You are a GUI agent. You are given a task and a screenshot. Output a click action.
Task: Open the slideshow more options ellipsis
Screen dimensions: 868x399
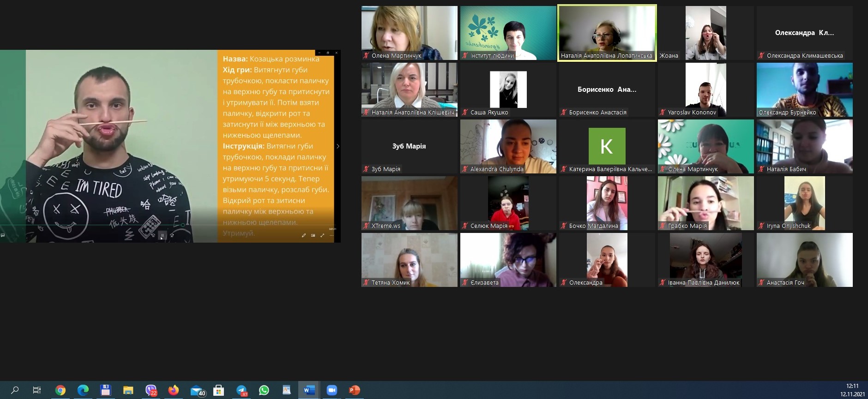pyautogui.click(x=332, y=235)
